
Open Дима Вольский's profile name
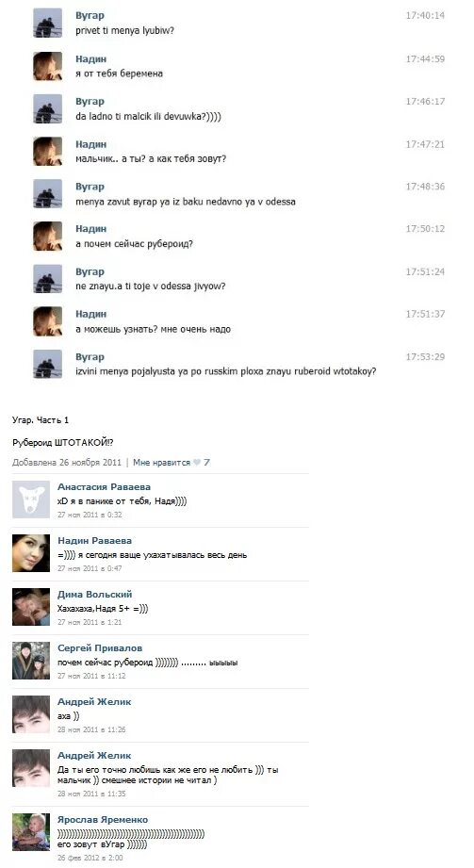tap(94, 595)
